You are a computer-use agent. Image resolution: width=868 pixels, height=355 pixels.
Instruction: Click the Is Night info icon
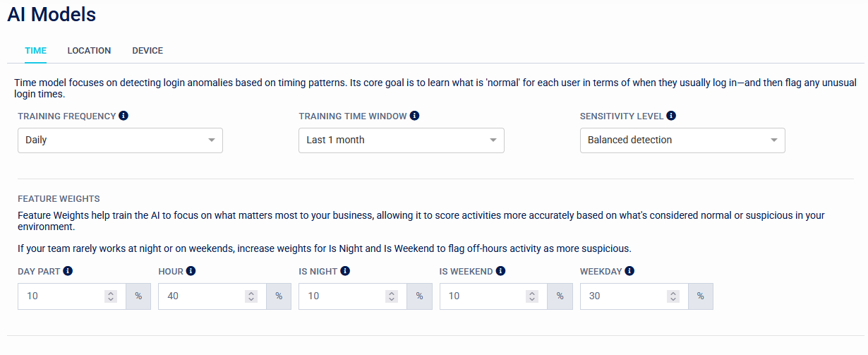point(345,270)
